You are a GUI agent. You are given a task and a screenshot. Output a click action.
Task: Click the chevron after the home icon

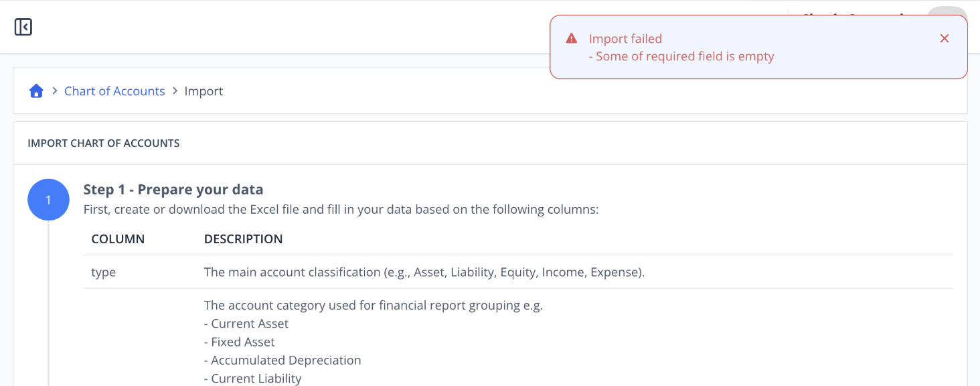(x=55, y=90)
